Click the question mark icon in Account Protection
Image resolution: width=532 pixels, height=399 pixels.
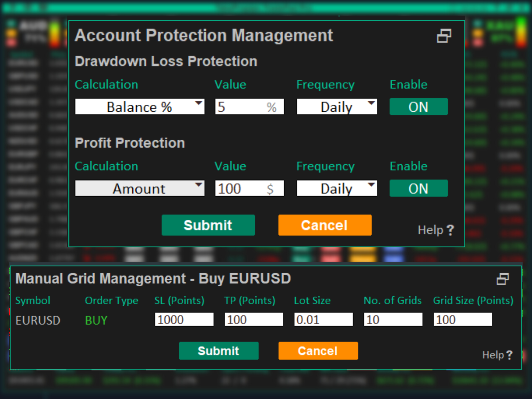point(450,230)
